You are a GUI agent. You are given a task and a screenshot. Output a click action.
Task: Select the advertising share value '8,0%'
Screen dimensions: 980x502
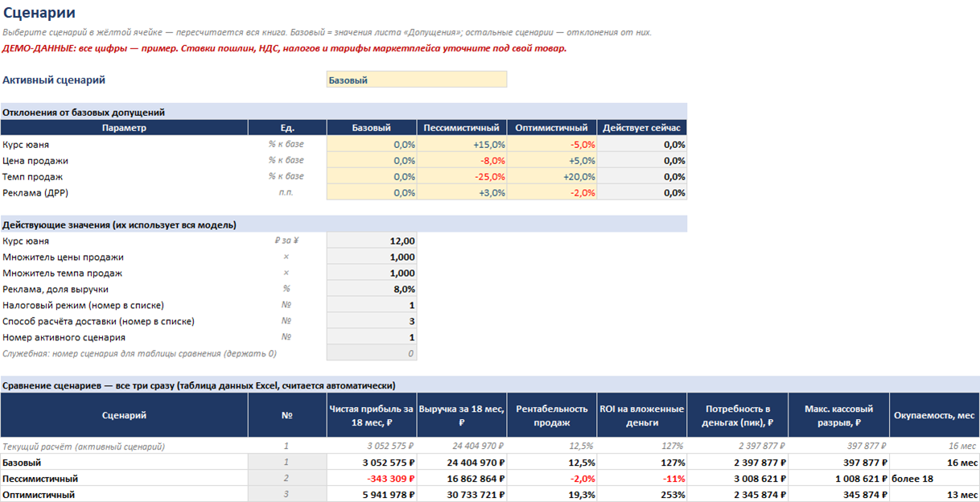point(372,290)
